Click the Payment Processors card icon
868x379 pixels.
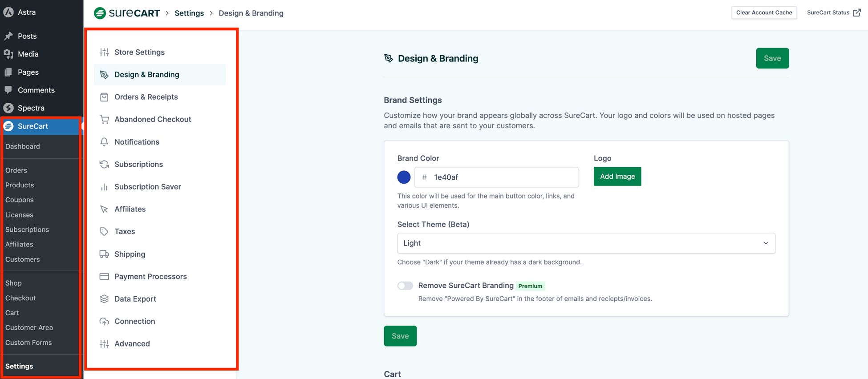104,276
